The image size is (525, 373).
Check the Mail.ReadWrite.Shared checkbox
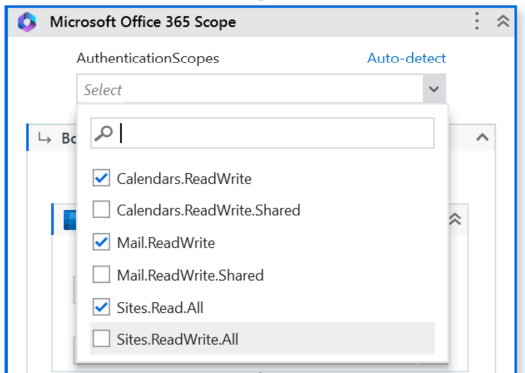click(x=101, y=275)
